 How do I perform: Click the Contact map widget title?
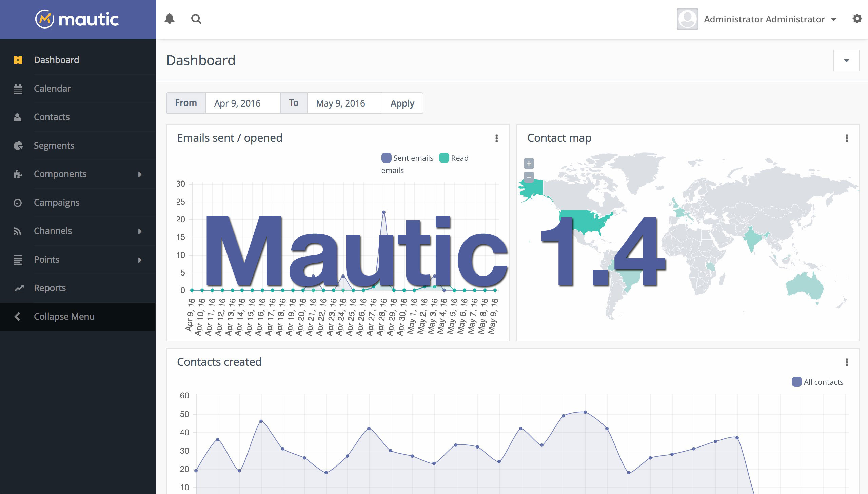[559, 138]
